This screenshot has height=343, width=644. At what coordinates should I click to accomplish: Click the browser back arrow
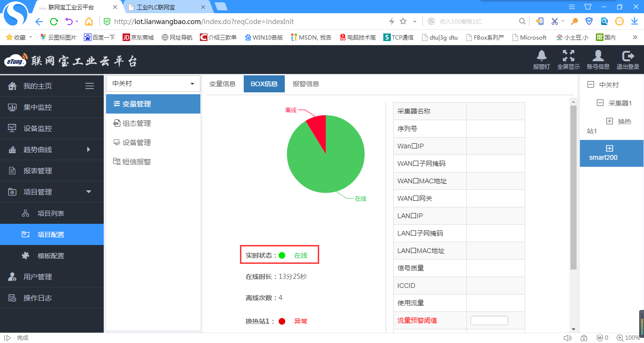tap(39, 22)
